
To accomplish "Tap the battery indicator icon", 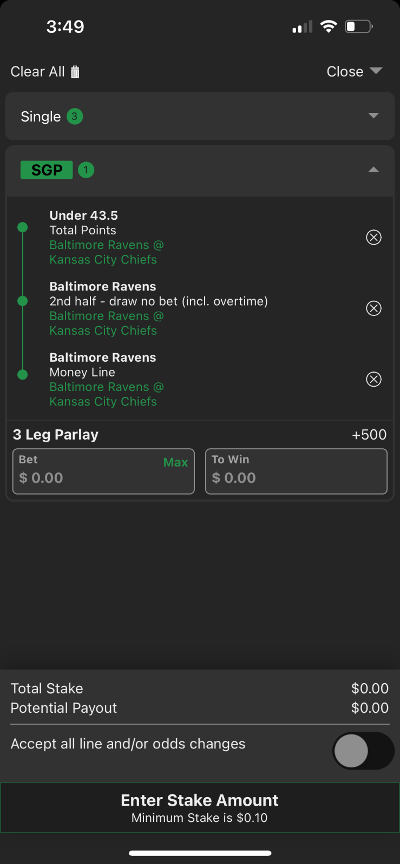I will [x=359, y=26].
